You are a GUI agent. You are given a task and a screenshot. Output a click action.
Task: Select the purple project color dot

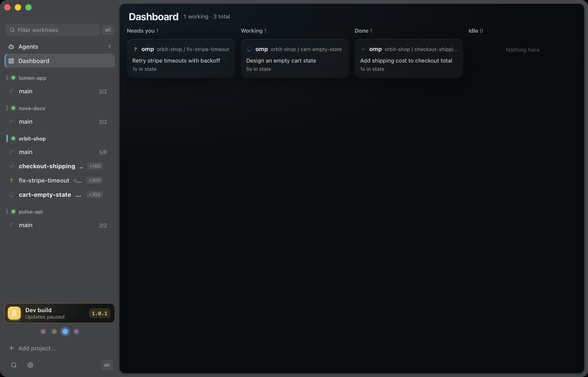pyautogui.click(x=76, y=331)
